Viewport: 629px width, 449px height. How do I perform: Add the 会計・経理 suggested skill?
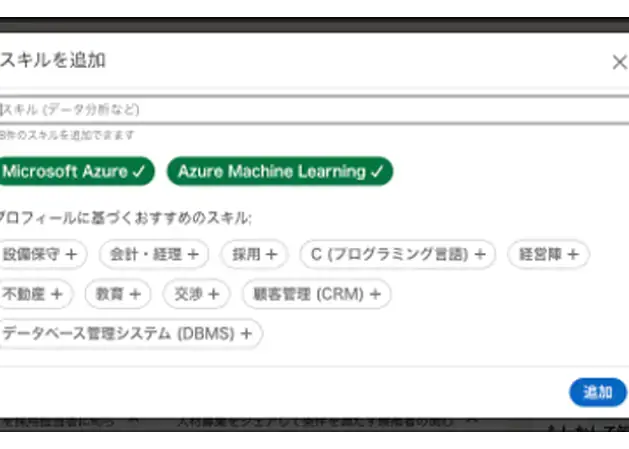pos(154,254)
